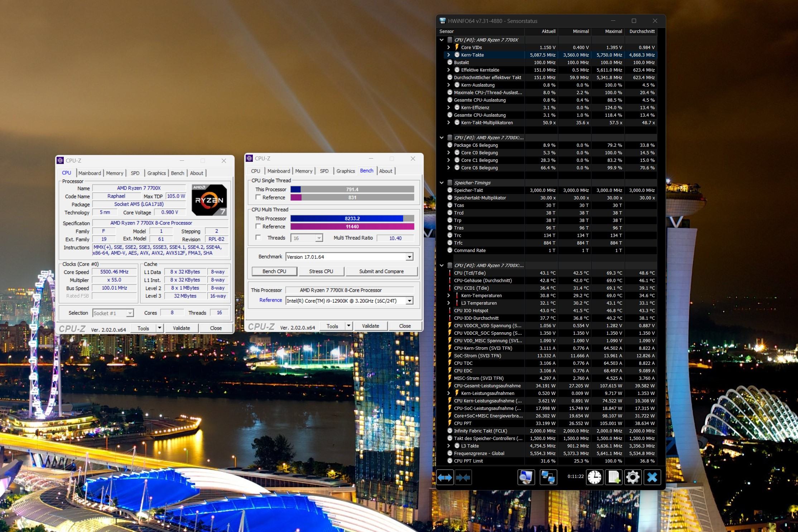Click the Command Rate sensor icon
Image resolution: width=798 pixels, height=532 pixels.
click(450, 250)
